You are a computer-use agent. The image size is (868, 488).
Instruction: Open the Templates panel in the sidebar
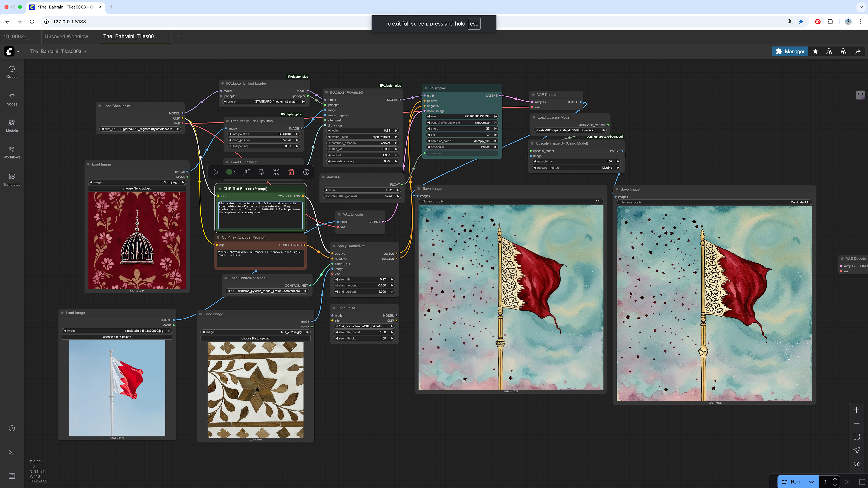(12, 180)
